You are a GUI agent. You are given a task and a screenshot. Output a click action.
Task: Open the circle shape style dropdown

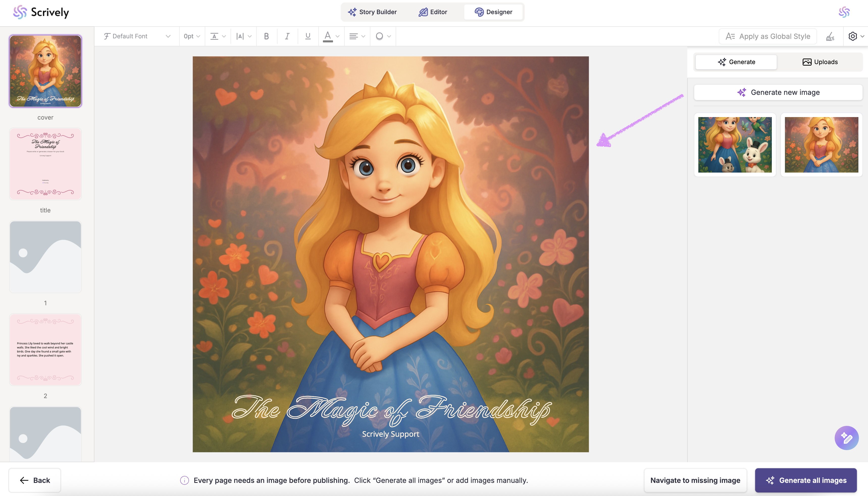[383, 36]
